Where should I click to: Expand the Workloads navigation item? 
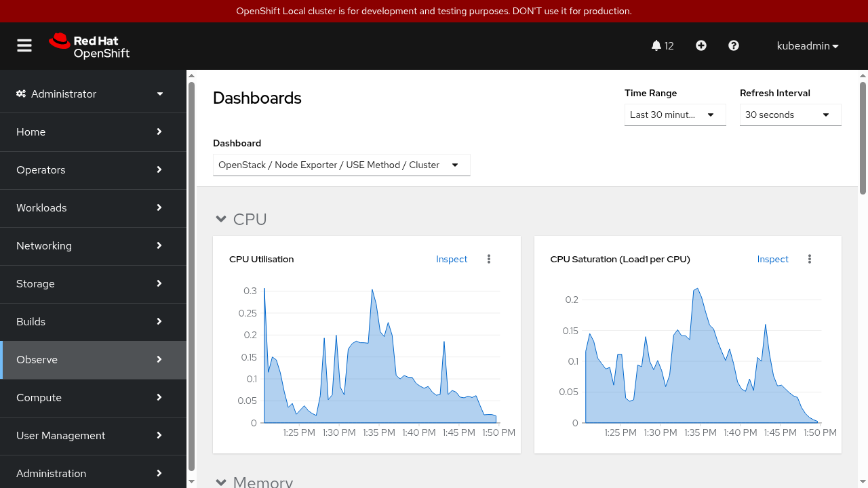tap(93, 207)
